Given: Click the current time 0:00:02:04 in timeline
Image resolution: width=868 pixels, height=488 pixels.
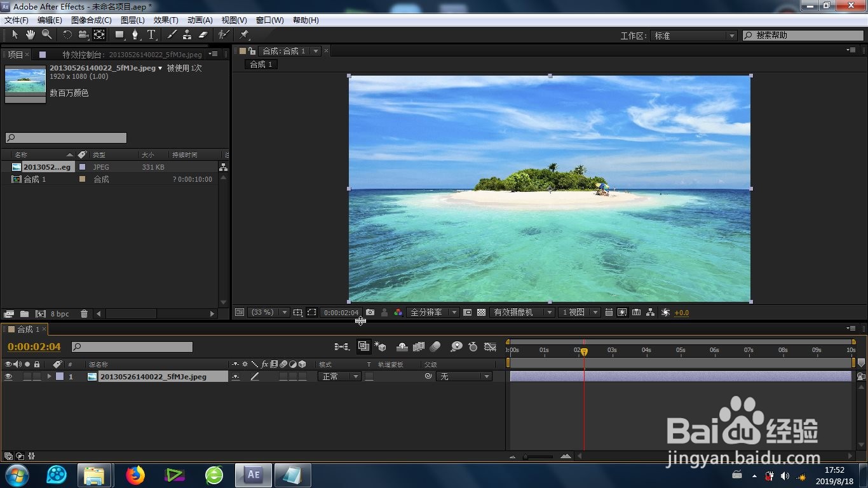Looking at the screenshot, I should click(x=34, y=346).
